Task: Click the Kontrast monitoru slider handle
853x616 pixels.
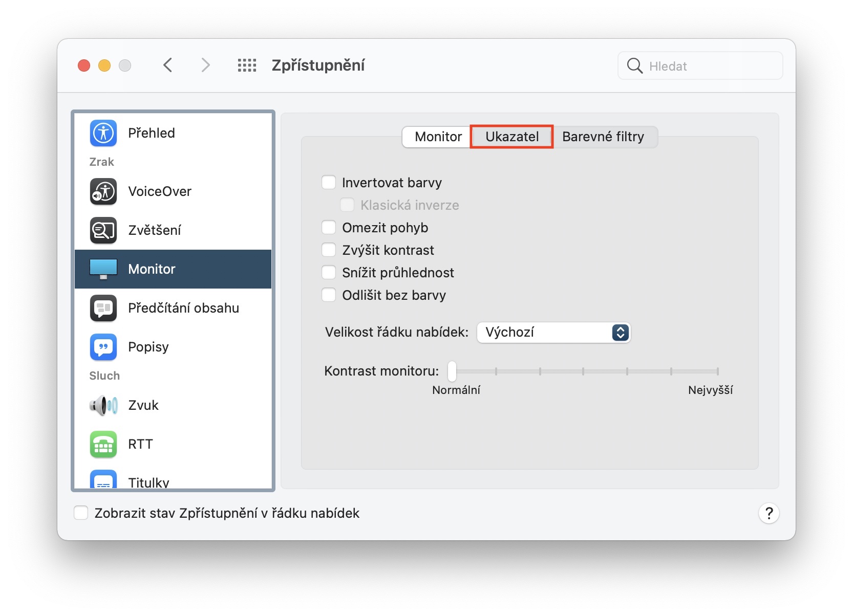Action: click(x=452, y=371)
